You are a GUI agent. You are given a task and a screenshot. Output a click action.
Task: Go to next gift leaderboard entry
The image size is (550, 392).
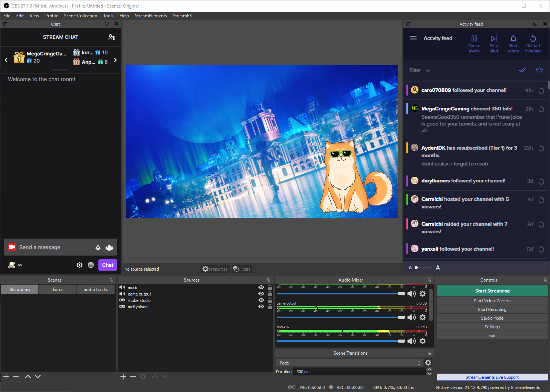point(115,60)
